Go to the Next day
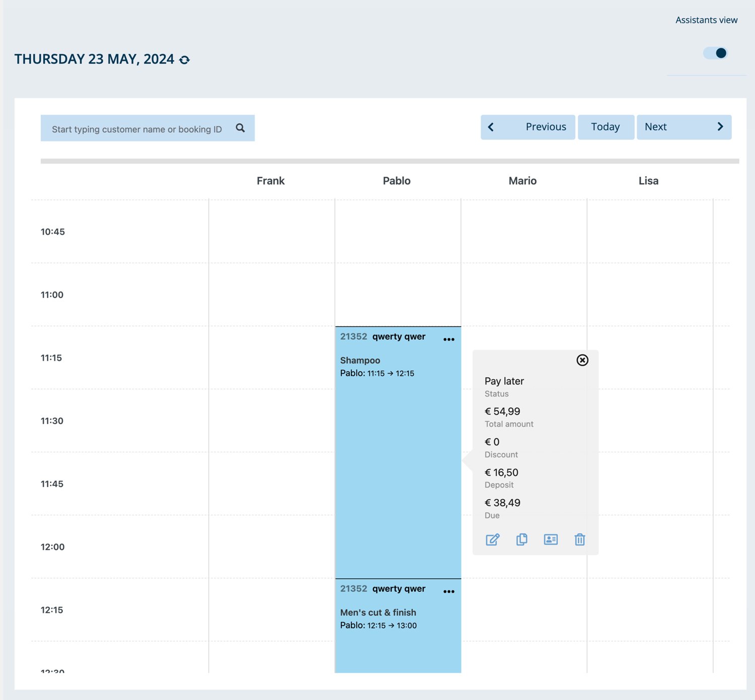The image size is (755, 700). coord(684,127)
